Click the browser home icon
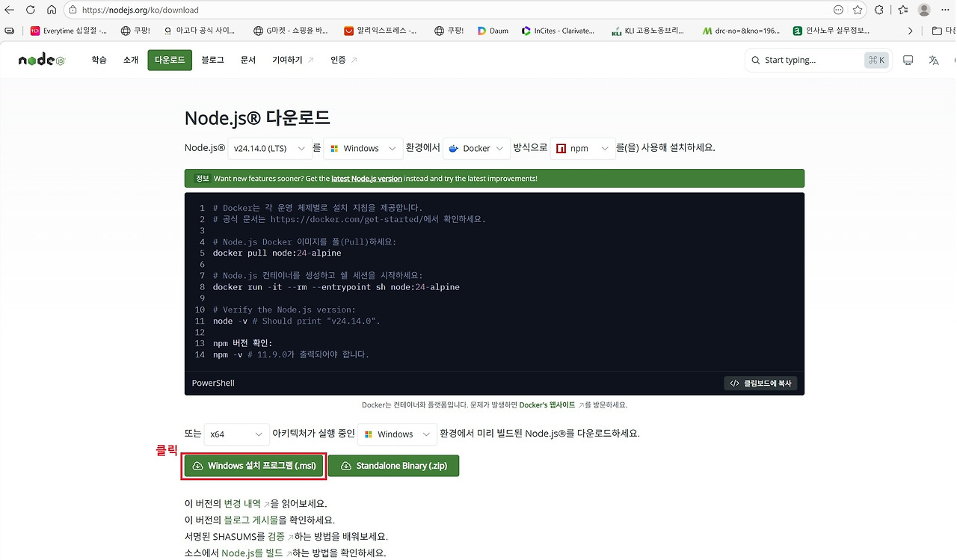Viewport: 957px width, 560px height. 52,10
